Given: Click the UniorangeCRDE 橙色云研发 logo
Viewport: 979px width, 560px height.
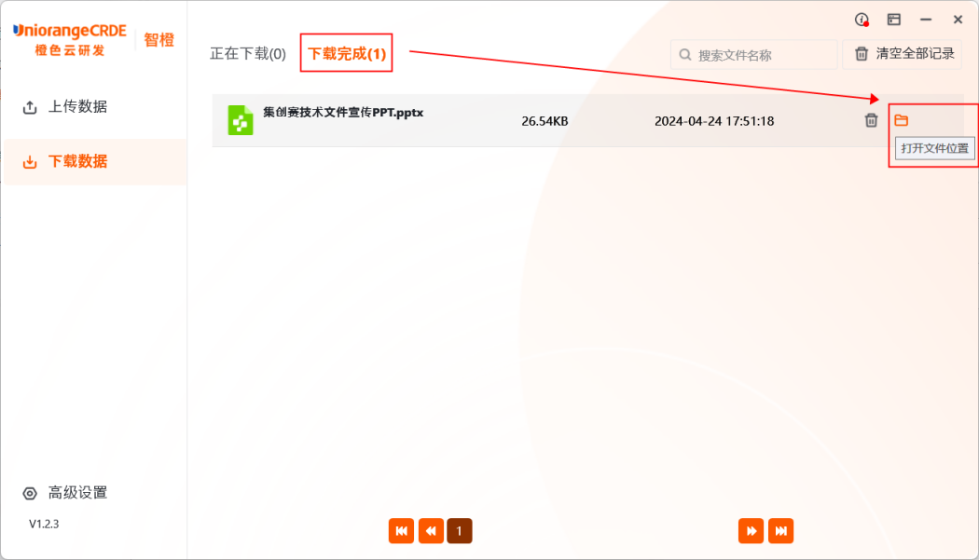Looking at the screenshot, I should coord(70,40).
